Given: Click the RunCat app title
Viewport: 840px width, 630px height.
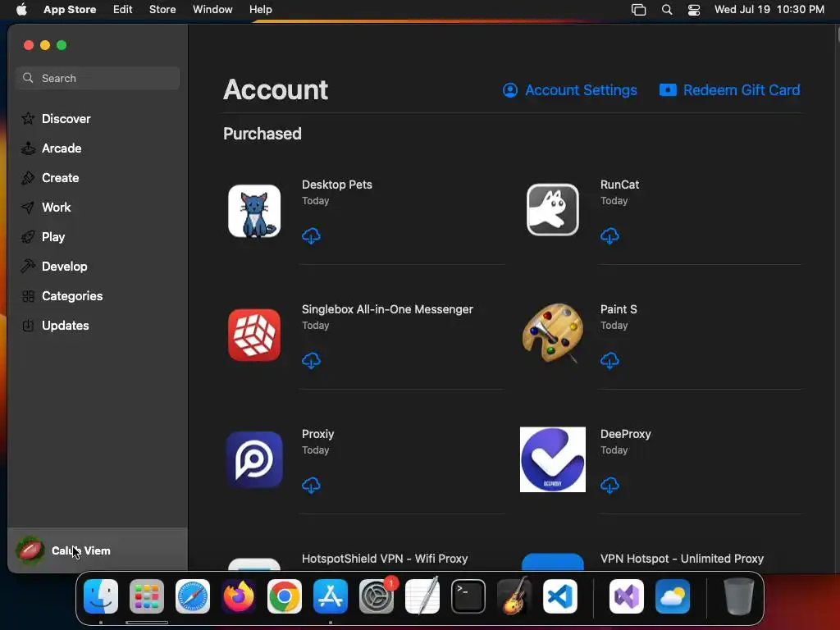Looking at the screenshot, I should [x=620, y=185].
